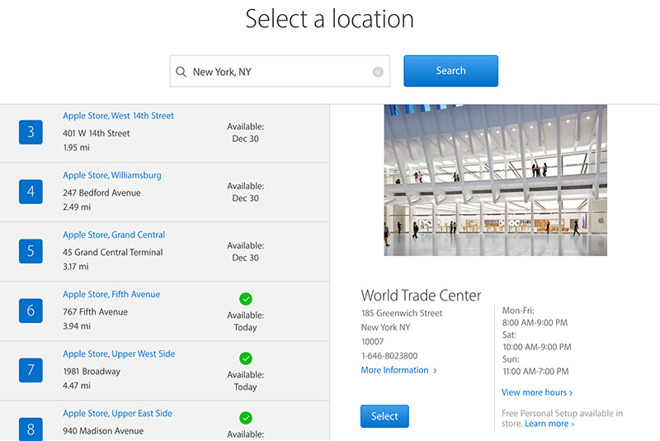
Task: Click green checkmark for Upper West Side store
Action: 245,358
